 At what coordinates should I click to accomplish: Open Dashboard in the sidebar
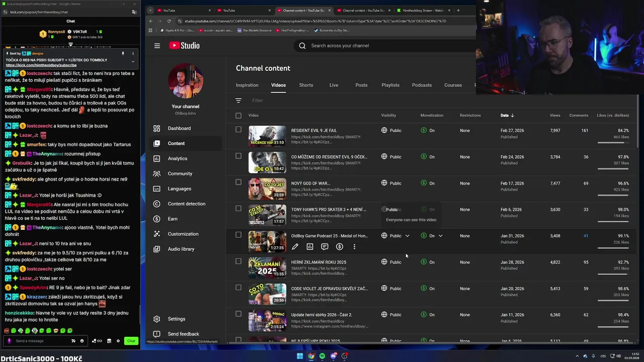[x=186, y=128]
